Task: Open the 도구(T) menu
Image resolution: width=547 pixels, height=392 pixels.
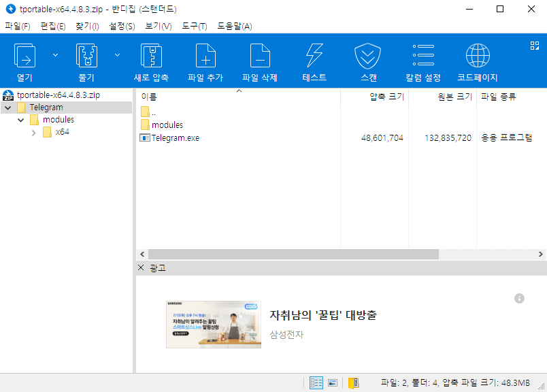Action: click(x=195, y=26)
